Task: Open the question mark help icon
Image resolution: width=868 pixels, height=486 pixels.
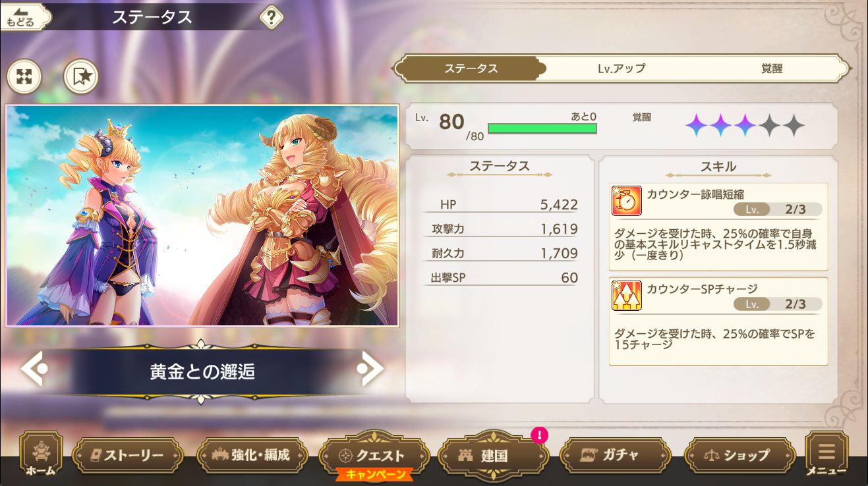Action: click(x=271, y=17)
